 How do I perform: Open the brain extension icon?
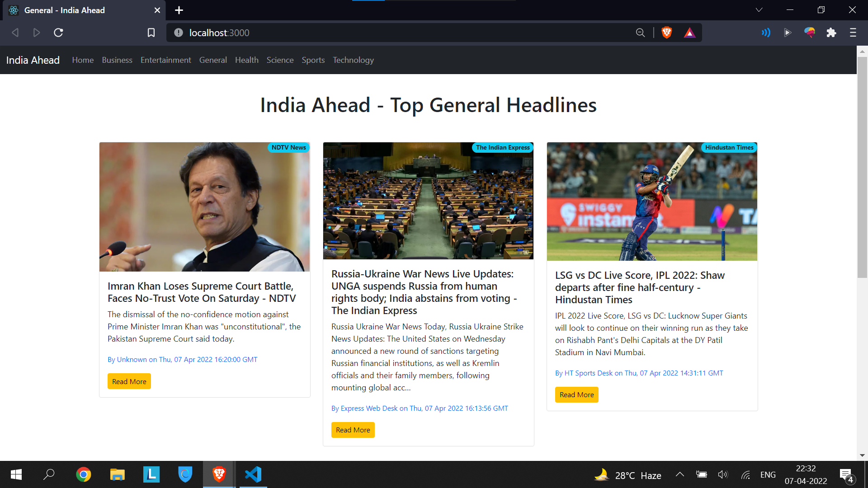810,33
